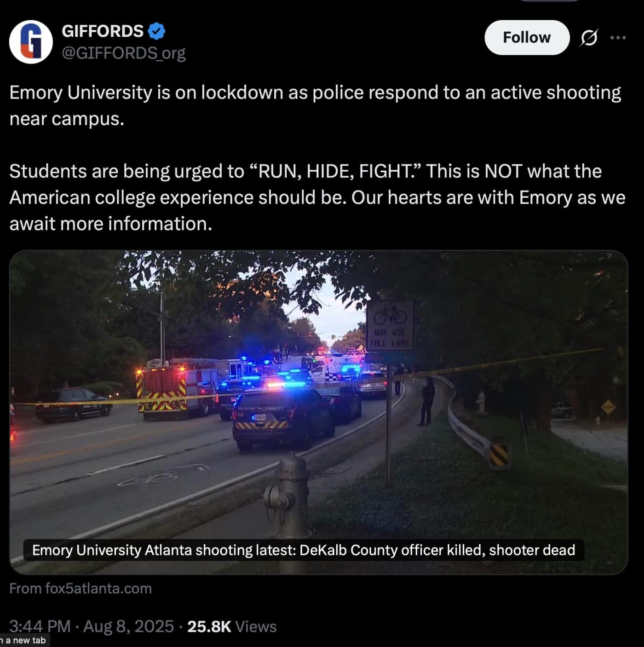Open the Emory shooting news image card
Image resolution: width=644 pixels, height=647 pixels.
coord(318,412)
